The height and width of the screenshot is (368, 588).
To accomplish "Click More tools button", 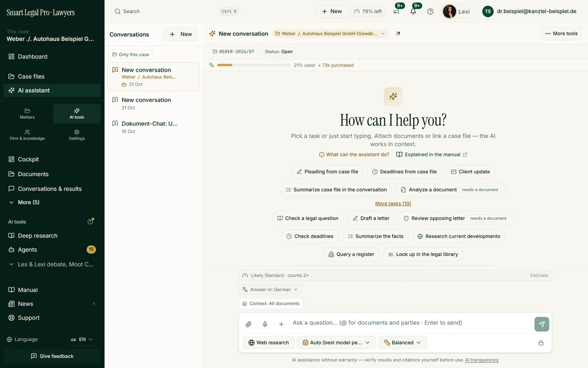I will (x=561, y=33).
